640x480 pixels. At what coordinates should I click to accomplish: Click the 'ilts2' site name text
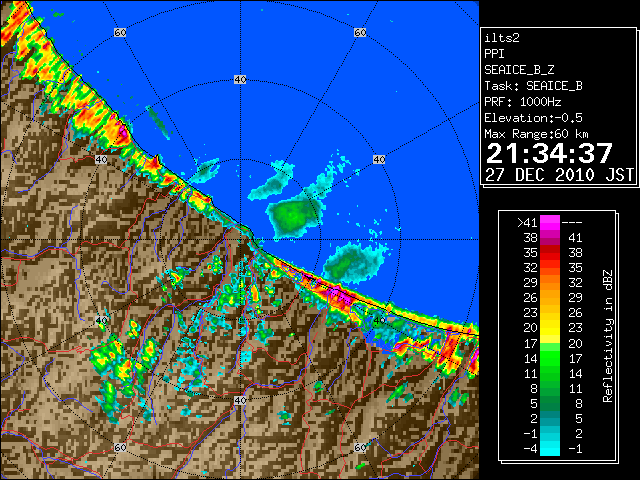(x=502, y=38)
